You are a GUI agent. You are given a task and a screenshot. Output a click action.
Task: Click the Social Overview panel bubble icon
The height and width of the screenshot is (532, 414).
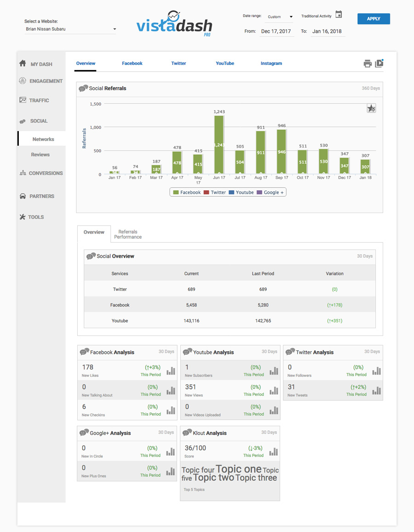click(x=91, y=256)
